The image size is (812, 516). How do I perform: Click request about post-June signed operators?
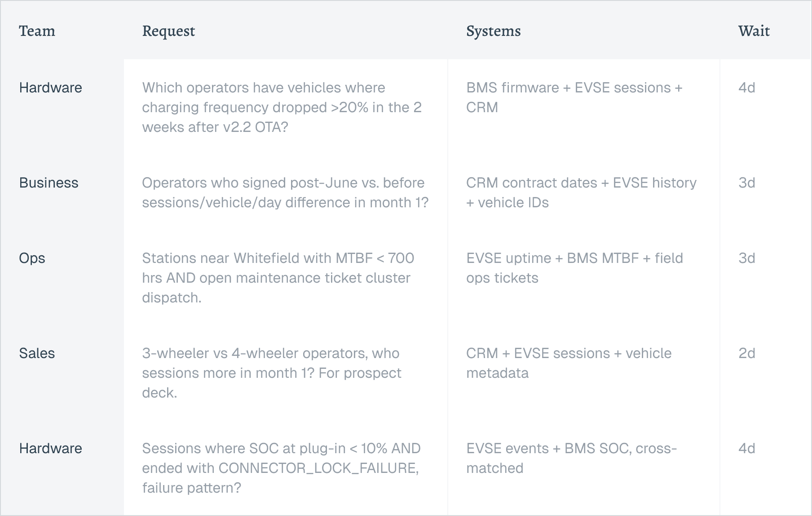[285, 192]
